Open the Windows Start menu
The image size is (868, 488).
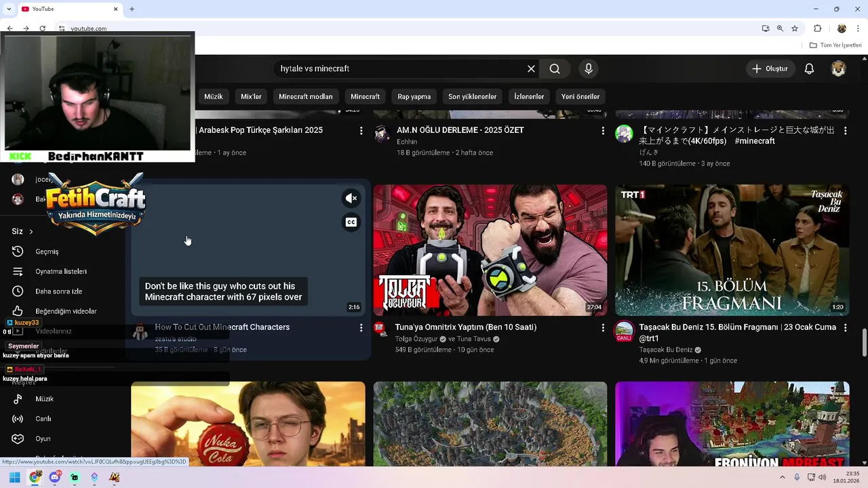coord(14,477)
